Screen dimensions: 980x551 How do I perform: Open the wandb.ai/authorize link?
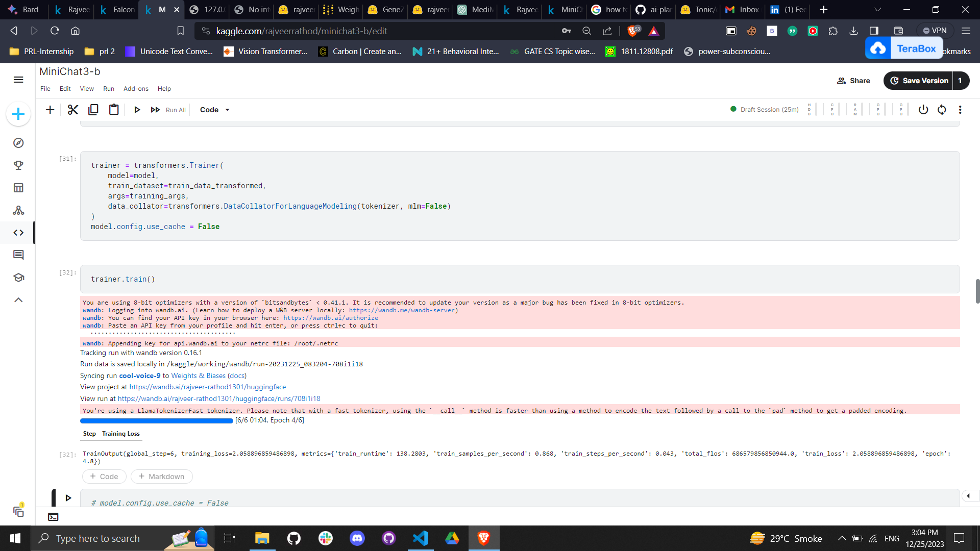click(x=331, y=318)
